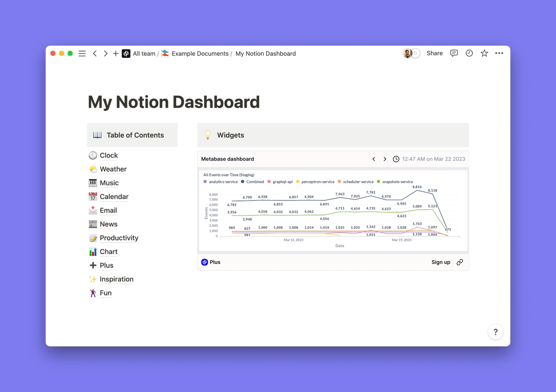The height and width of the screenshot is (392, 556).
Task: Show next Metabase snapshot
Action: pos(385,159)
